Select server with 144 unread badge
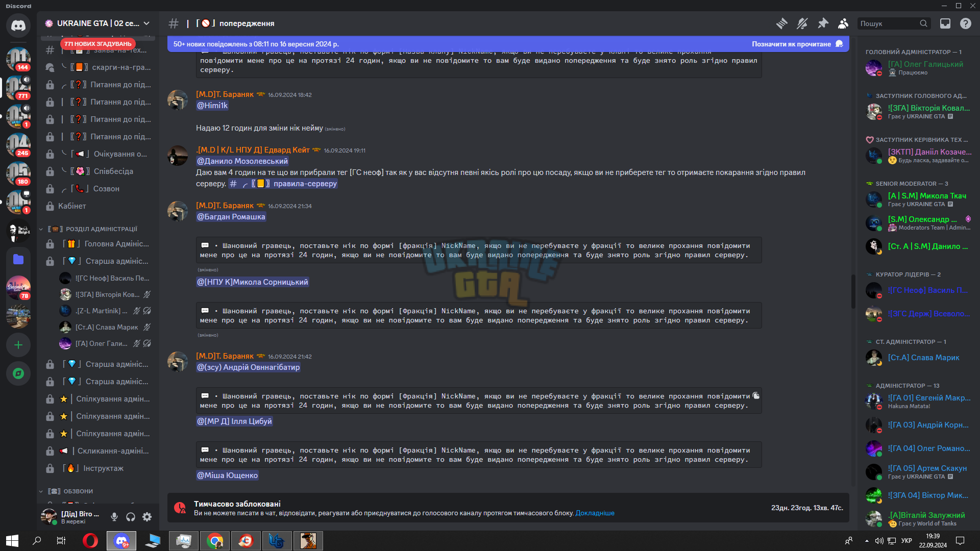Image resolution: width=980 pixels, height=551 pixels. tap(18, 59)
